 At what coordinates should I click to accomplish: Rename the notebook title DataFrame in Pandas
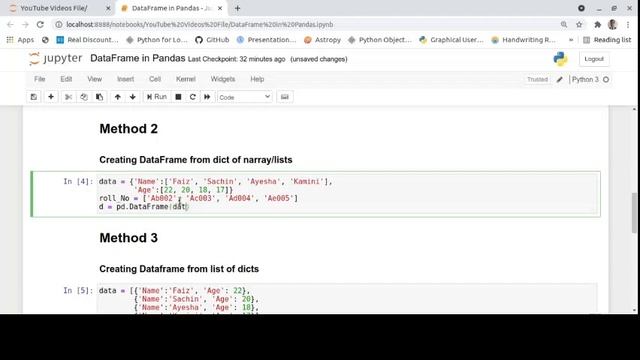point(138,58)
